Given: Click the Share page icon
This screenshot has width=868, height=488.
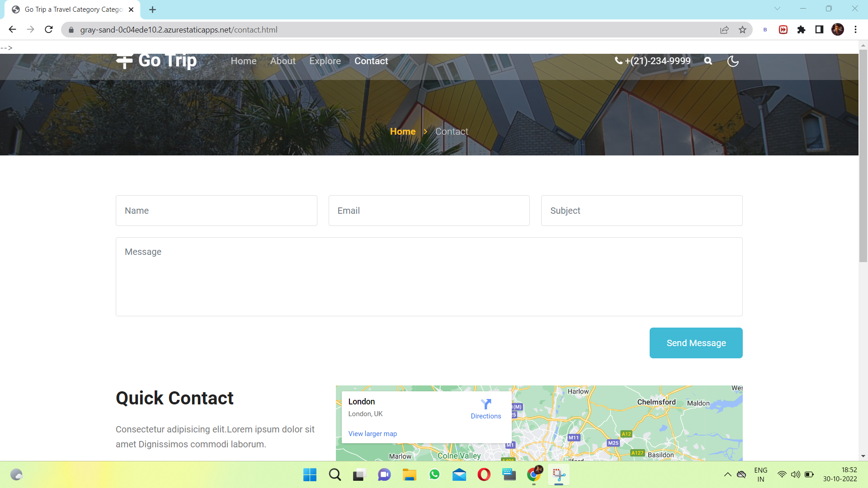Looking at the screenshot, I should [x=724, y=30].
